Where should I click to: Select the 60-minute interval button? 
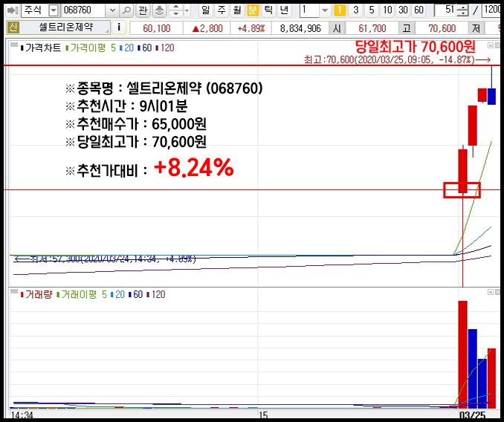point(419,10)
